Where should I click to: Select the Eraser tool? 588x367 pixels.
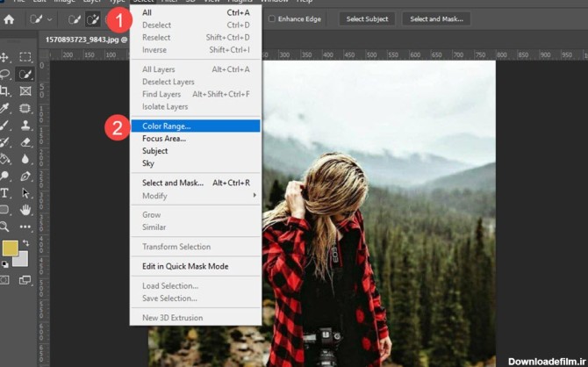[25, 142]
